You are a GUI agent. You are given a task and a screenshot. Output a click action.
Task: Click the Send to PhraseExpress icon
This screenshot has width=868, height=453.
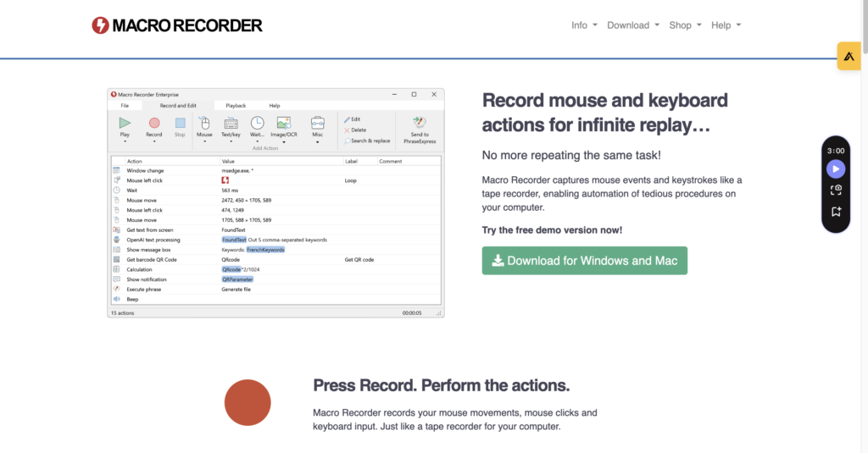point(419,122)
